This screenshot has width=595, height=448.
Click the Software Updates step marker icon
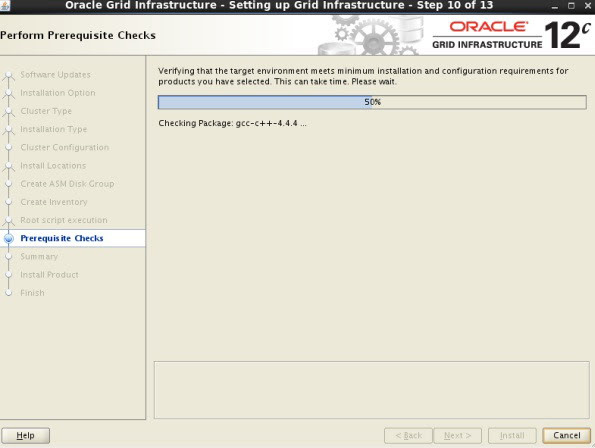[x=9, y=75]
